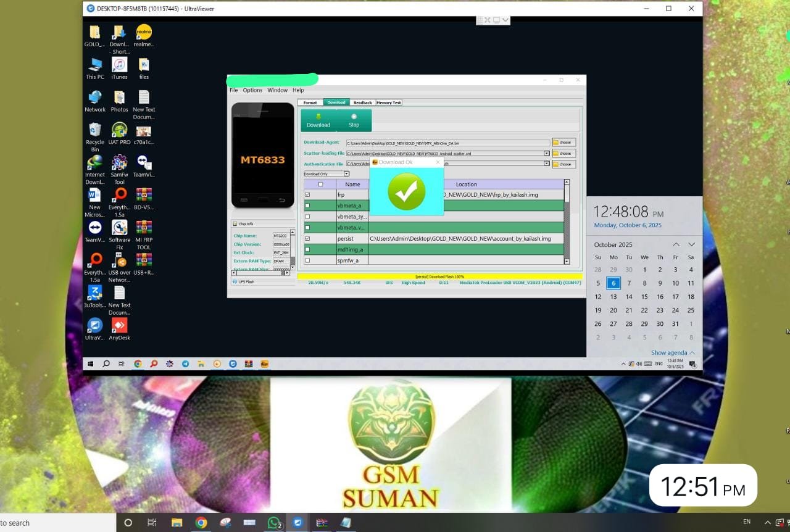Image resolution: width=790 pixels, height=532 pixels.
Task: Click choose folder icon for Scatter-loading File
Action: tap(563, 154)
